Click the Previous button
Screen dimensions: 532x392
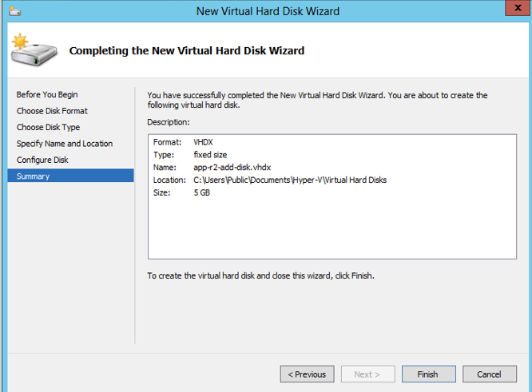click(307, 374)
